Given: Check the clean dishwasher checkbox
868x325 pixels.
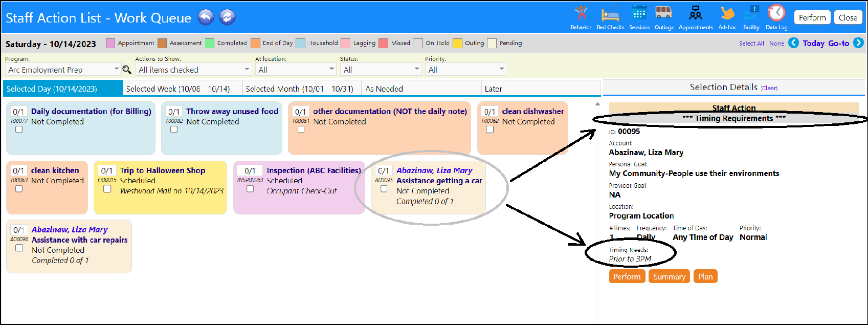Looking at the screenshot, I should pos(489,129).
